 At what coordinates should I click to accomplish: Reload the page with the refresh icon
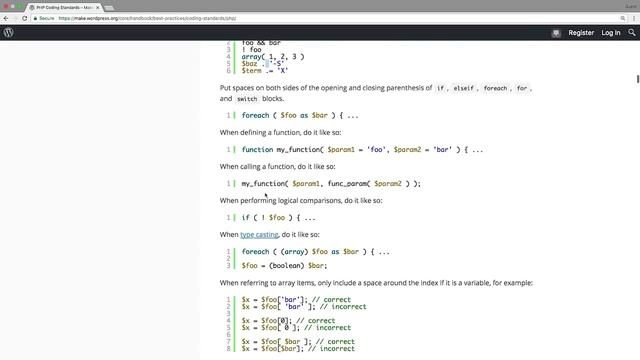click(x=24, y=18)
